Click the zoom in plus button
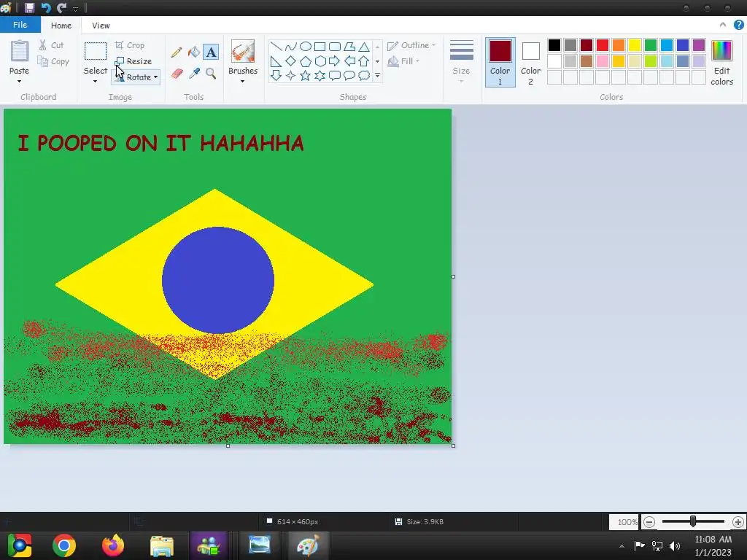This screenshot has width=747, height=560. [738, 522]
